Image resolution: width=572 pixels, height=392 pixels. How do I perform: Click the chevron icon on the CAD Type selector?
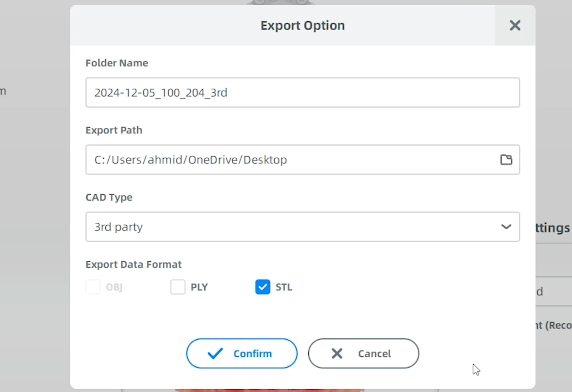(x=506, y=227)
